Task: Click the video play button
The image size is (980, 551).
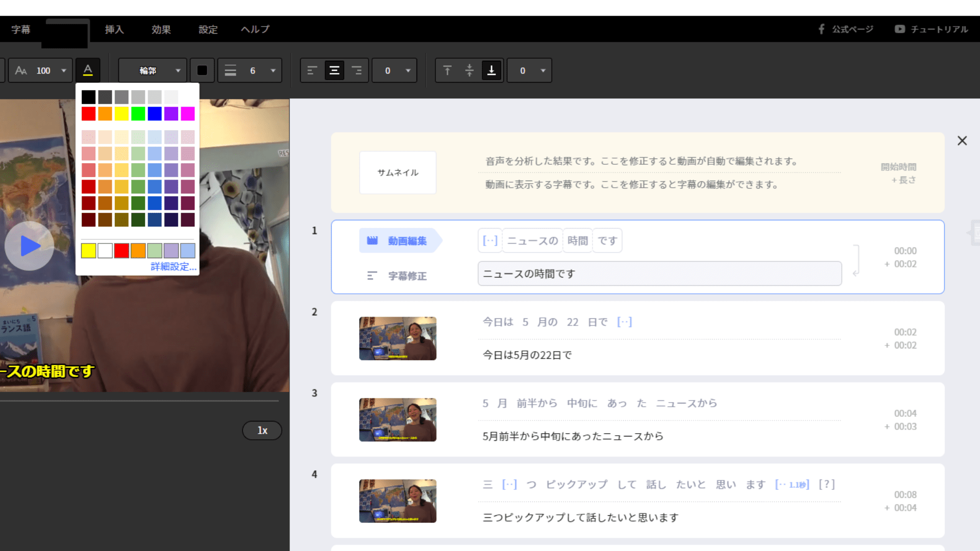Action: pos(30,246)
